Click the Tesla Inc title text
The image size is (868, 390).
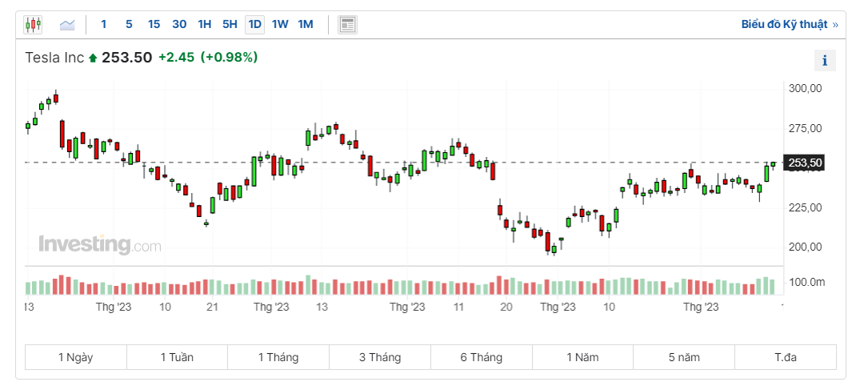(x=55, y=58)
